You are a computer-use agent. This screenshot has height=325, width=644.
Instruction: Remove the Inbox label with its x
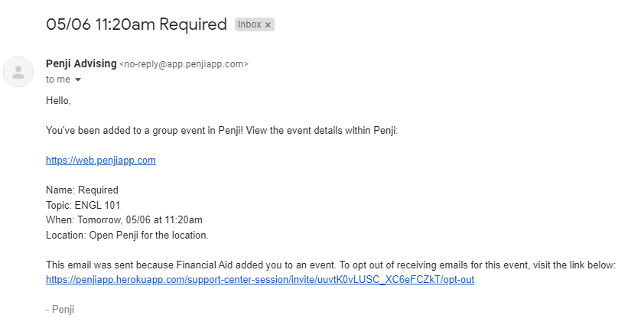coord(268,25)
